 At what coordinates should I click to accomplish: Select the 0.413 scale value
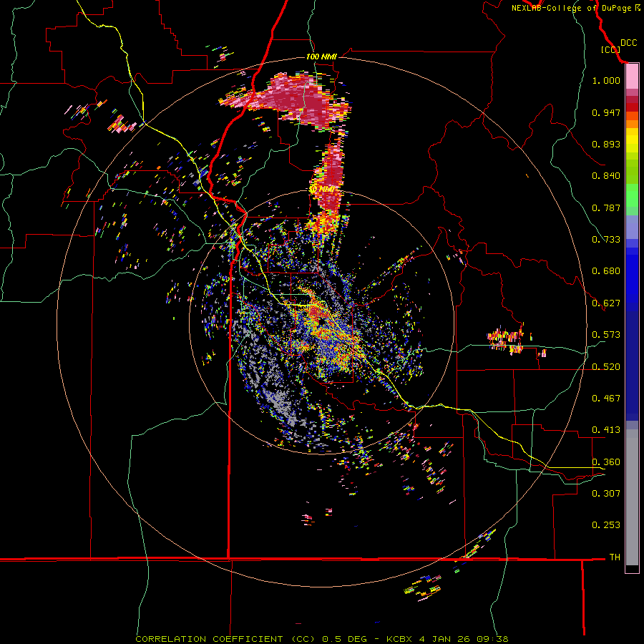click(606, 430)
